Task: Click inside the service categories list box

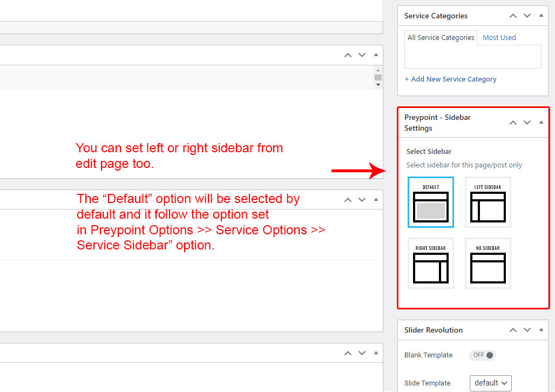Action: 473,57
